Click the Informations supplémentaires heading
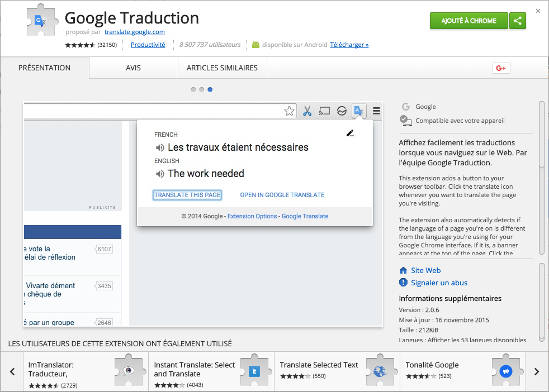 450,298
